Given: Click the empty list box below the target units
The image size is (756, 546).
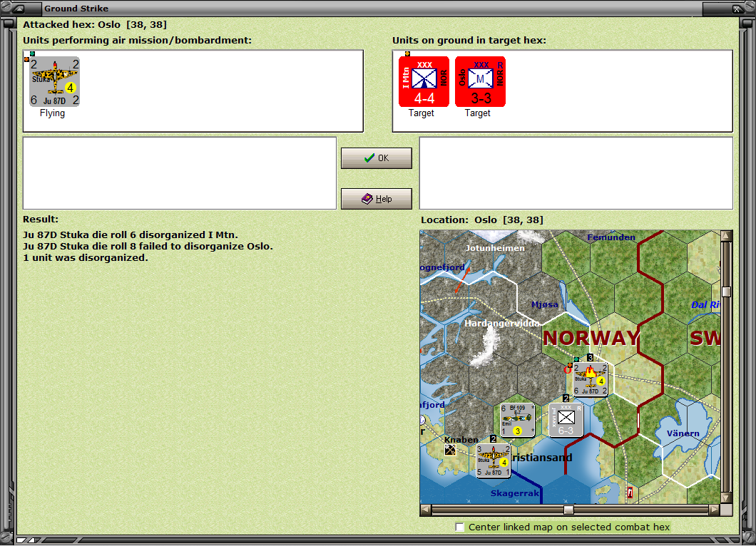Looking at the screenshot, I should 576,173.
